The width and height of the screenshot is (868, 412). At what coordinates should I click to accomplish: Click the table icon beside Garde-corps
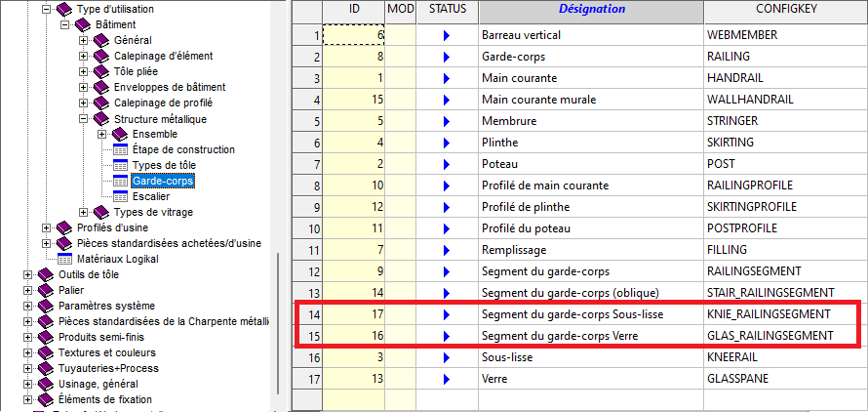(120, 181)
